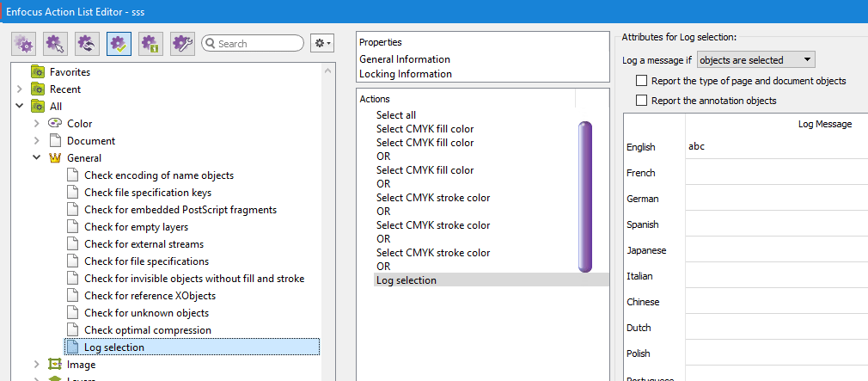Viewport: 868px width, 381px height.
Task: Click the Chinese log message field
Action: point(777,301)
